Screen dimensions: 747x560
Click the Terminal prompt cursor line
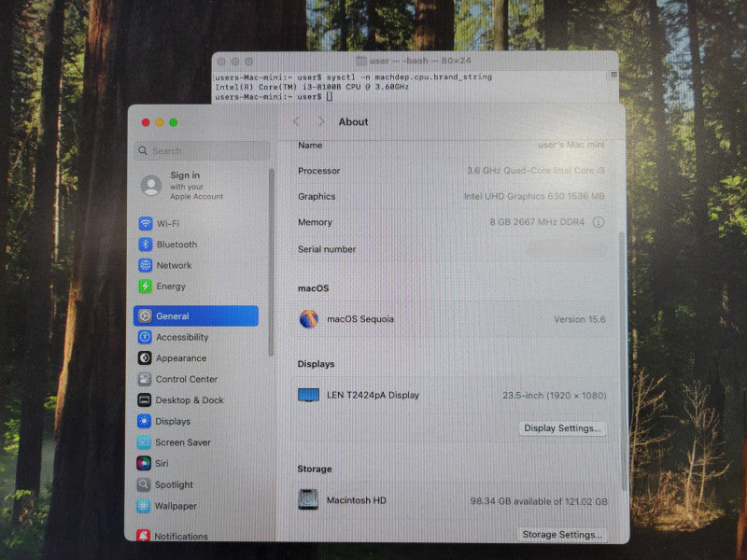[274, 97]
